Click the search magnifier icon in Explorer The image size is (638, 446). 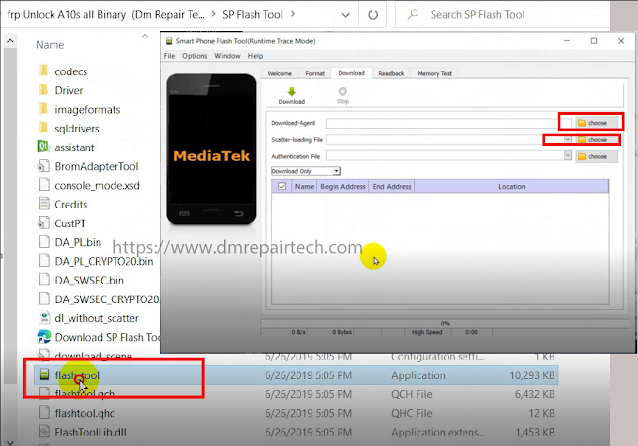(413, 15)
